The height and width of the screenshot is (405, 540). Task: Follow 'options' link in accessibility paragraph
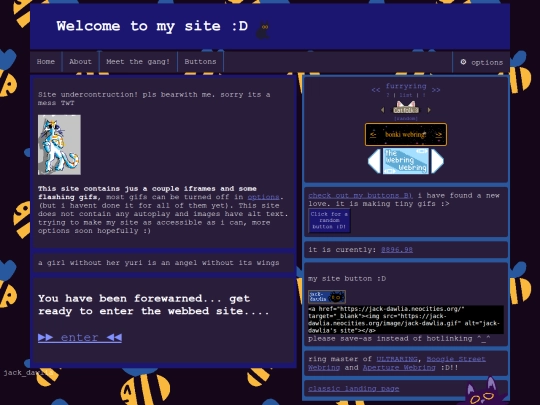263,197
